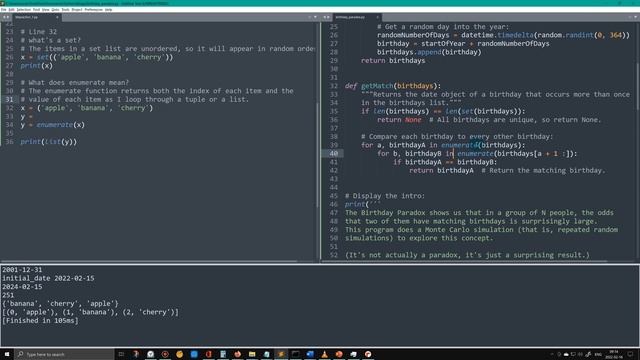This screenshot has width=640, height=360.
Task: Click 'print(list(y))' on line 36
Action: 49,142
